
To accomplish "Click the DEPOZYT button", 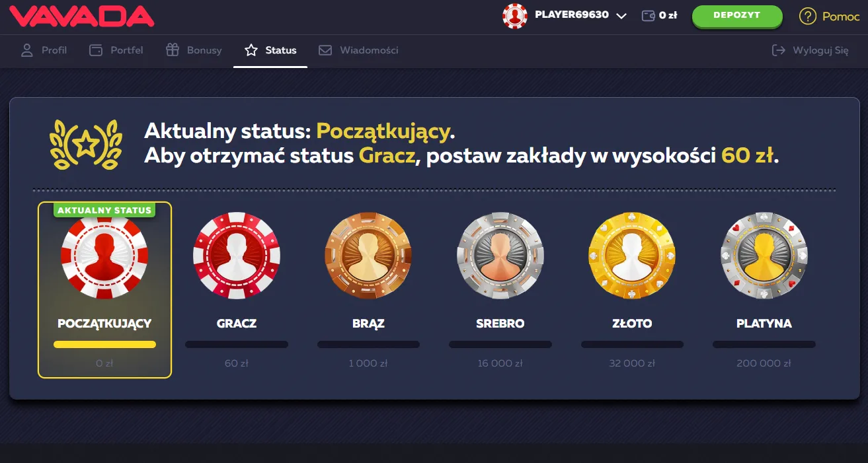I will point(737,16).
